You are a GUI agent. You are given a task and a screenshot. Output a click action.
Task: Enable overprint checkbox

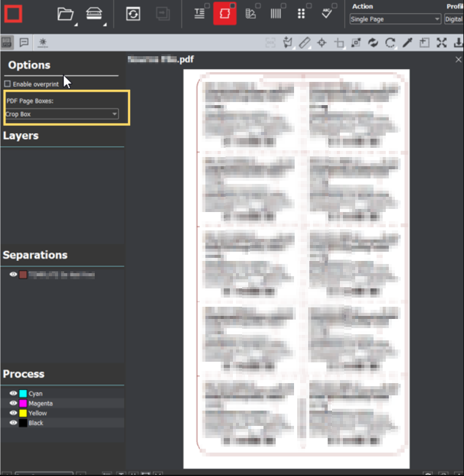[8, 84]
